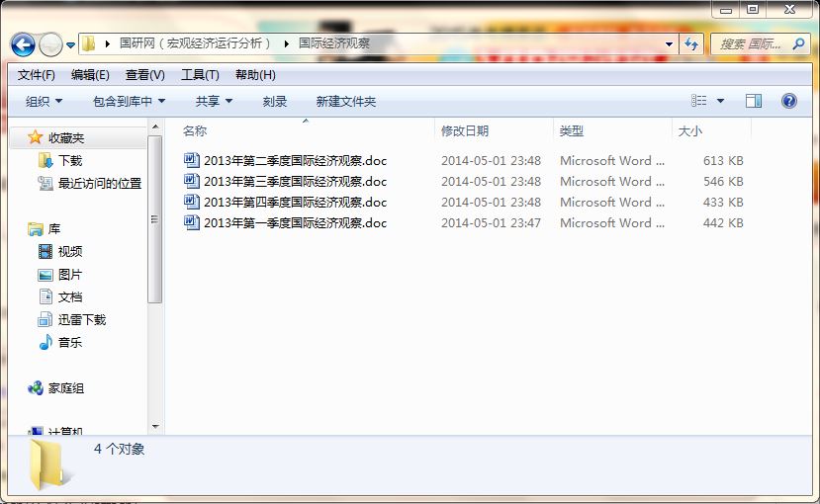Click the 家庭组 homegroup icon
Viewport: 820px width, 504px height.
(35, 388)
